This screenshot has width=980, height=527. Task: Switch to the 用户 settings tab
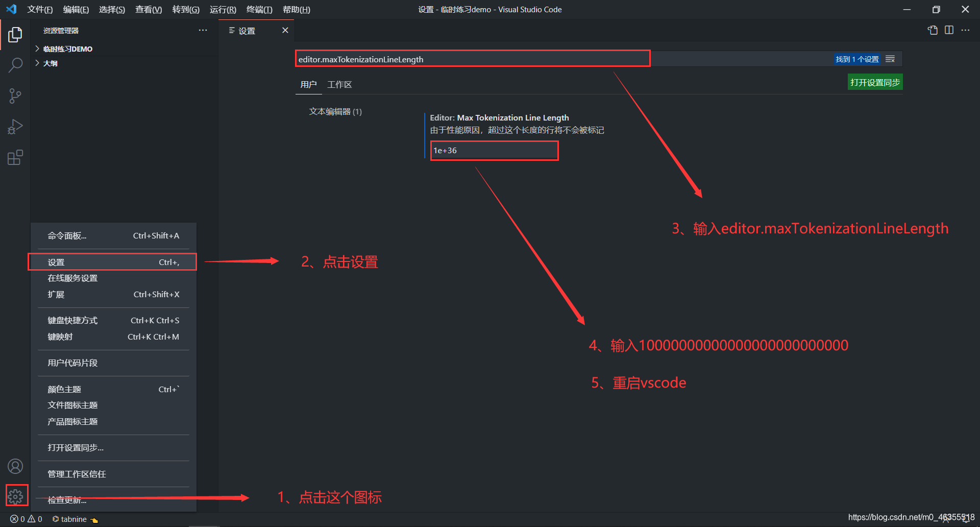point(308,84)
